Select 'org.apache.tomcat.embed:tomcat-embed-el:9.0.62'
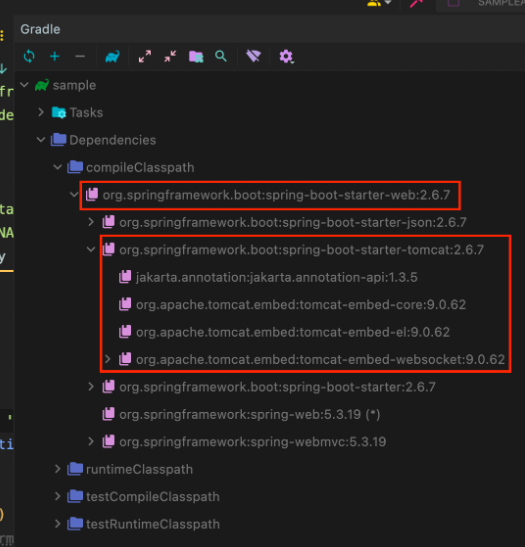The image size is (525, 547). pyautogui.click(x=293, y=332)
